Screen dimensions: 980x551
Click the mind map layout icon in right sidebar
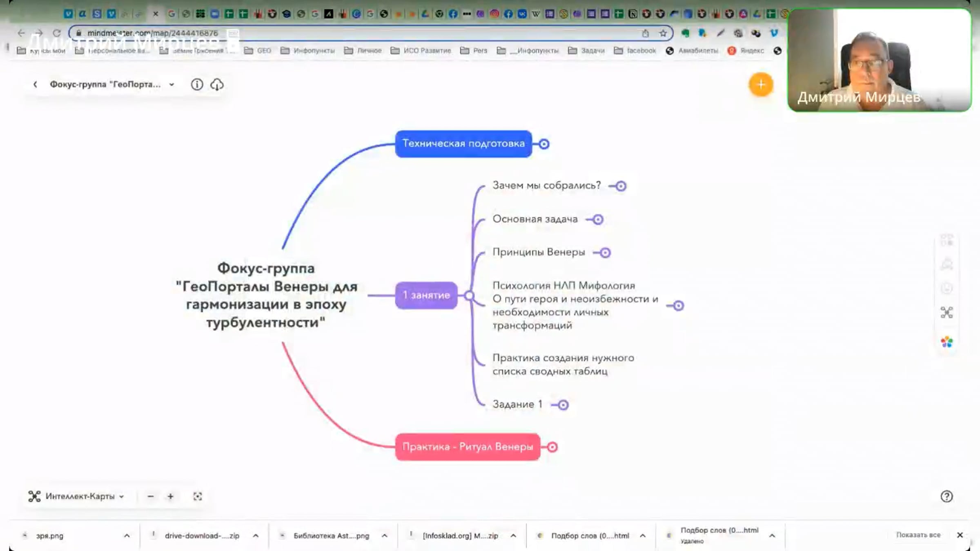coord(947,313)
